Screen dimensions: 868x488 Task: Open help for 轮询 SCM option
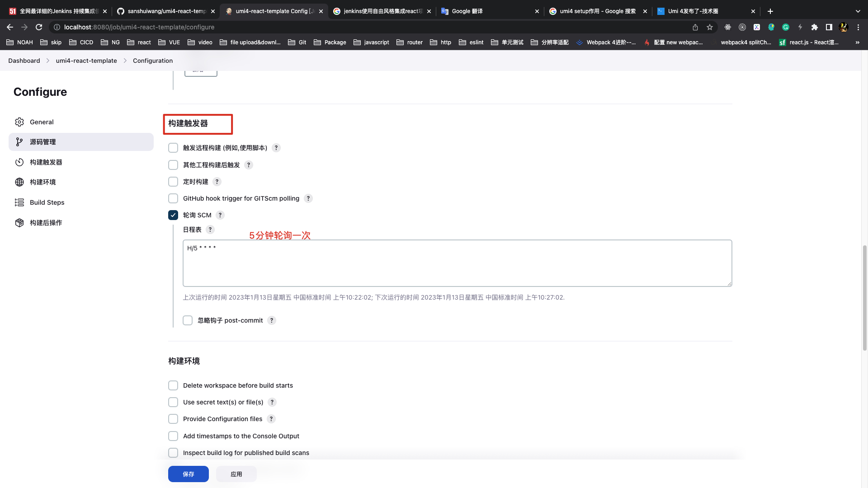(220, 215)
